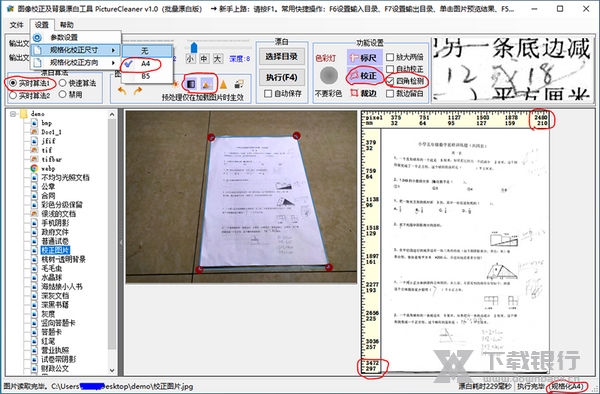
Task: Open the 文件 menu
Action: pyautogui.click(x=16, y=25)
